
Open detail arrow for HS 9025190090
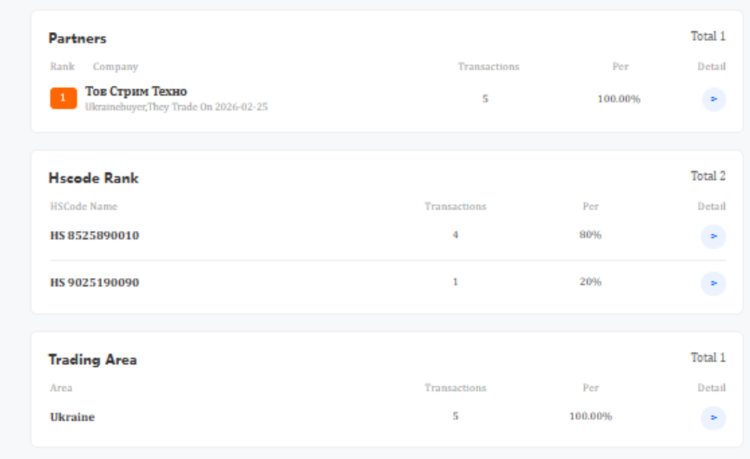pyautogui.click(x=714, y=283)
